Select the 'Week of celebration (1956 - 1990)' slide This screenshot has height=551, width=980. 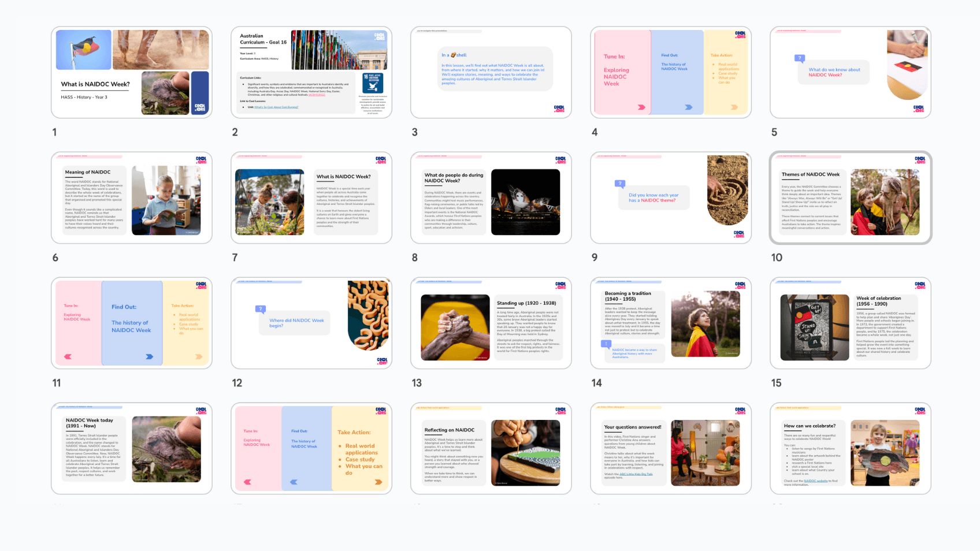[x=850, y=323]
